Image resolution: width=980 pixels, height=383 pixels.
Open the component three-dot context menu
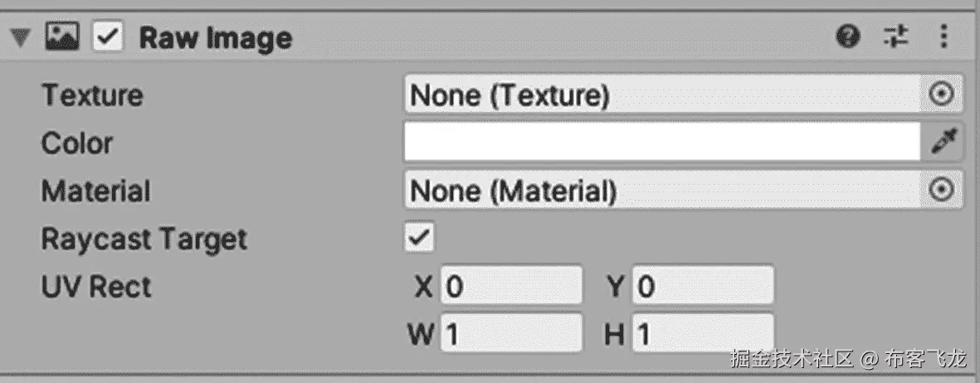pos(943,36)
